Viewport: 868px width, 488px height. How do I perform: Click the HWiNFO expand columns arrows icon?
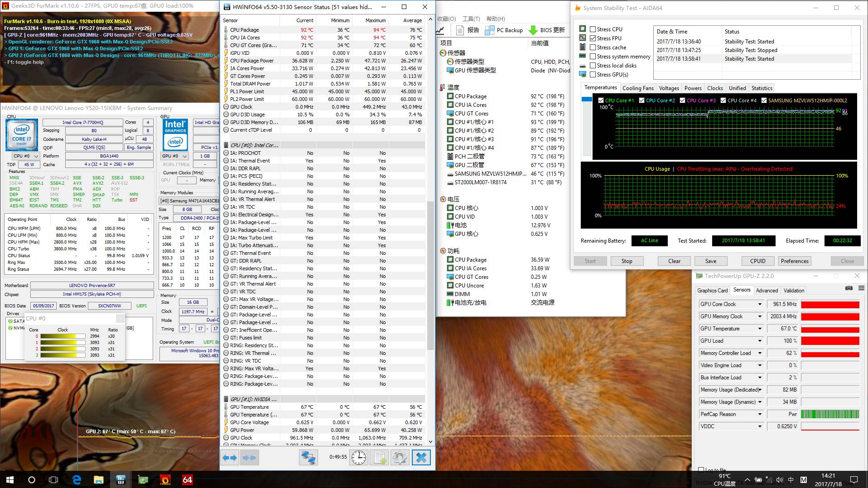tap(230, 458)
